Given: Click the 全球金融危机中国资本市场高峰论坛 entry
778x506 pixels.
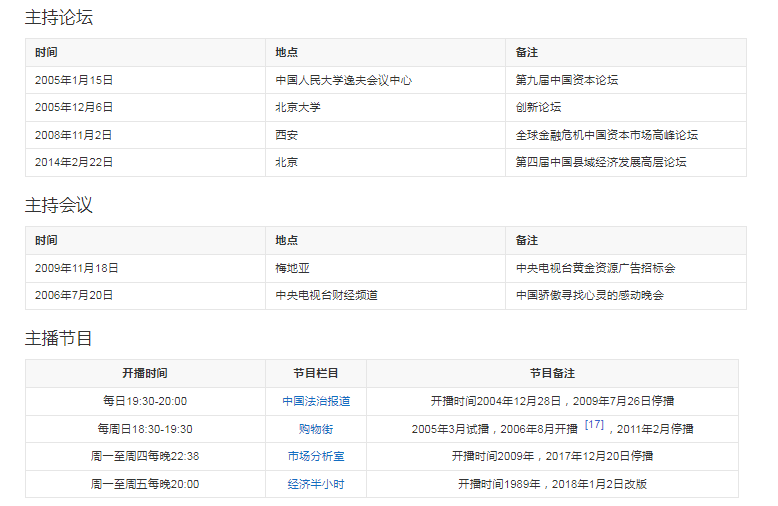Looking at the screenshot, I should pos(606,135).
